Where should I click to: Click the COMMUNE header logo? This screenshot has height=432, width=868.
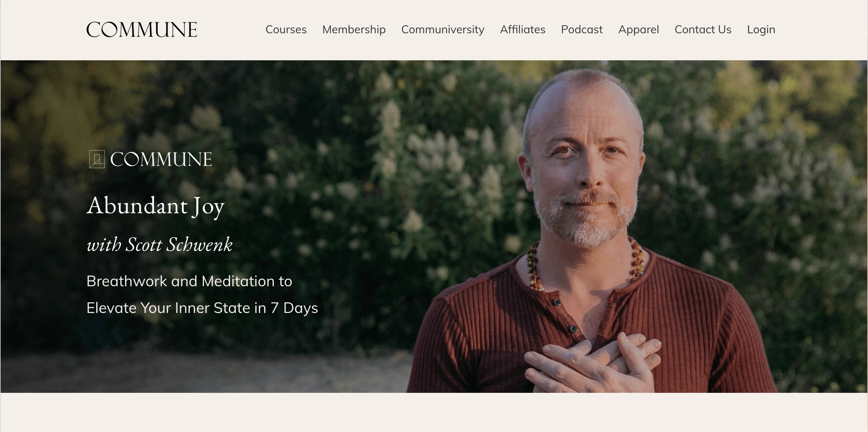142,30
